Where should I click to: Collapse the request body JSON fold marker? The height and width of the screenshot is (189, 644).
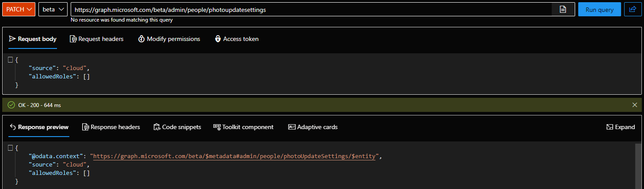pyautogui.click(x=10, y=59)
